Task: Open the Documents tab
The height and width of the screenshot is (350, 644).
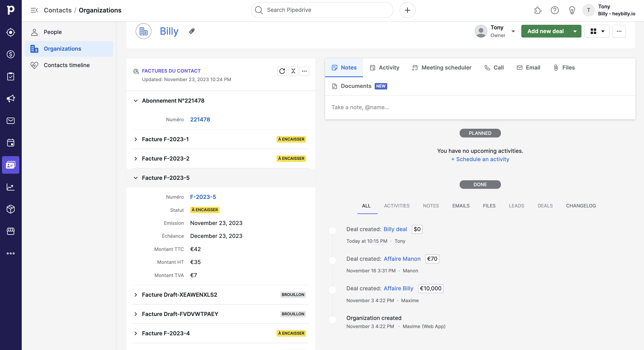Action: point(359,86)
